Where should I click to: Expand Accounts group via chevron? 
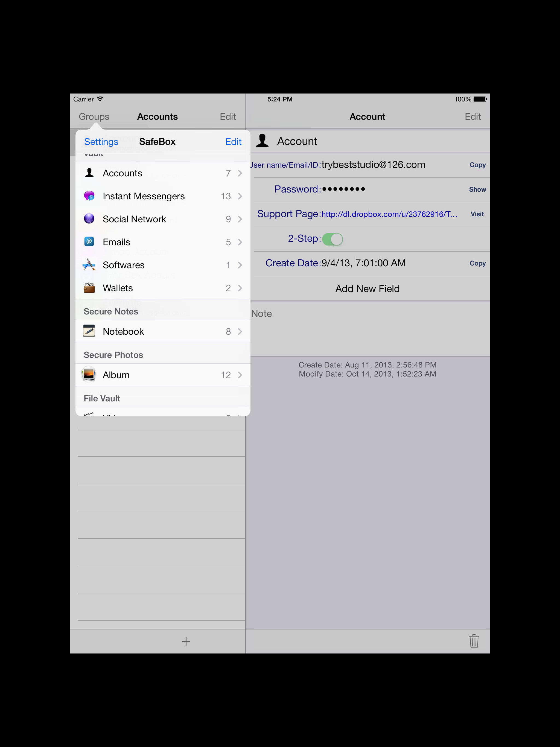click(240, 173)
